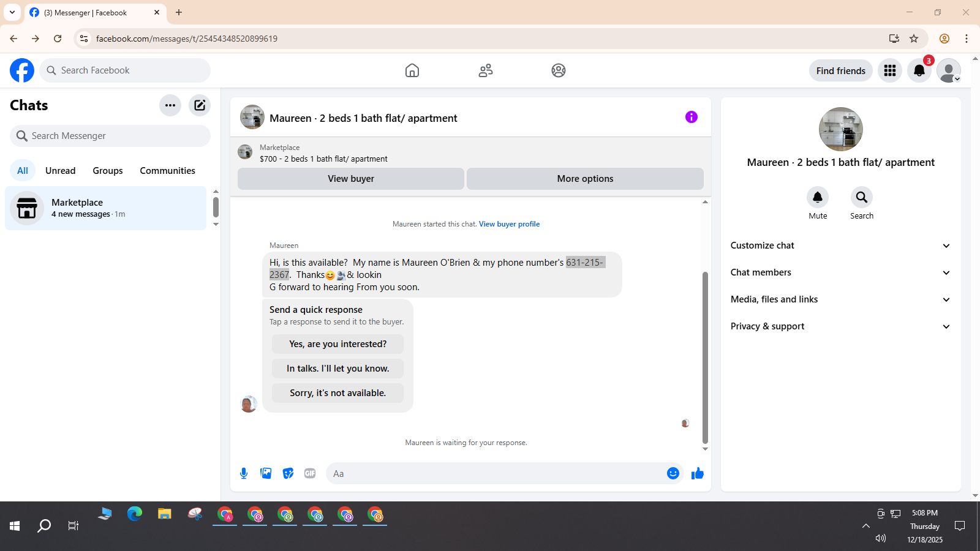This screenshot has height=551, width=980.
Task: Bookmark this page with star icon
Action: pyautogui.click(x=914, y=39)
